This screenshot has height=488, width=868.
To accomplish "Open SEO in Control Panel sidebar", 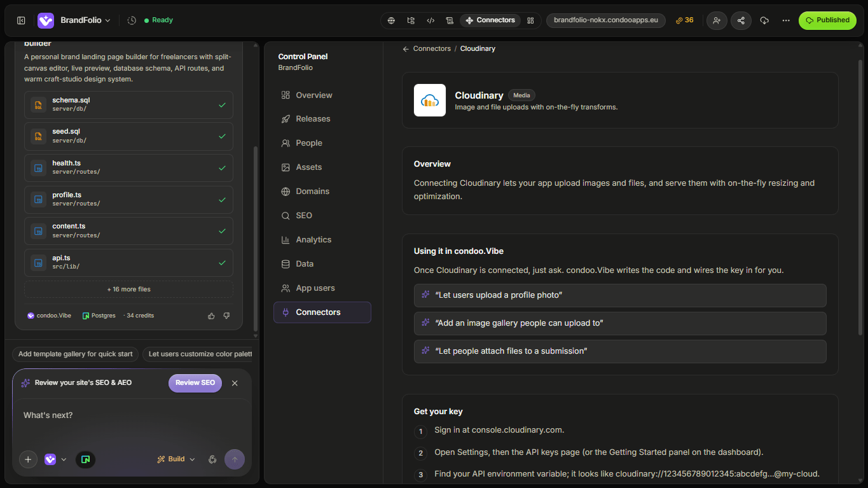I will tap(322, 216).
